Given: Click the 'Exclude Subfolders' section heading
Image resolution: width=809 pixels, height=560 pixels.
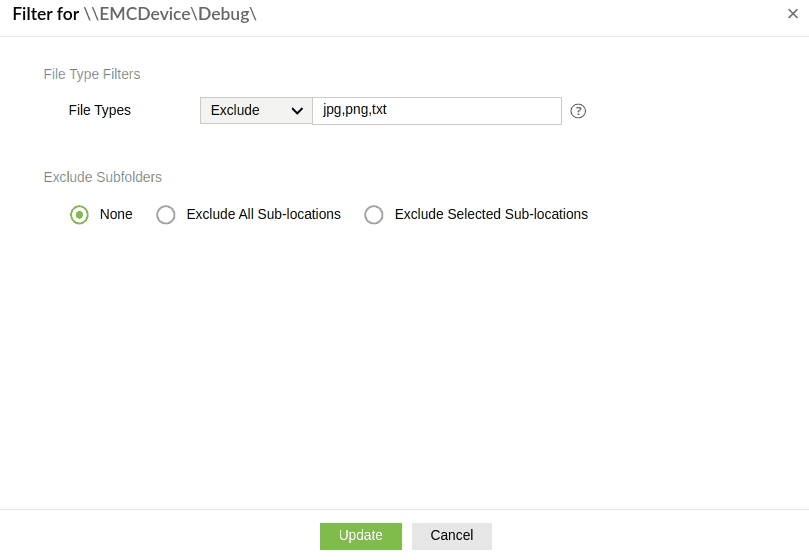Looking at the screenshot, I should coord(103,177).
